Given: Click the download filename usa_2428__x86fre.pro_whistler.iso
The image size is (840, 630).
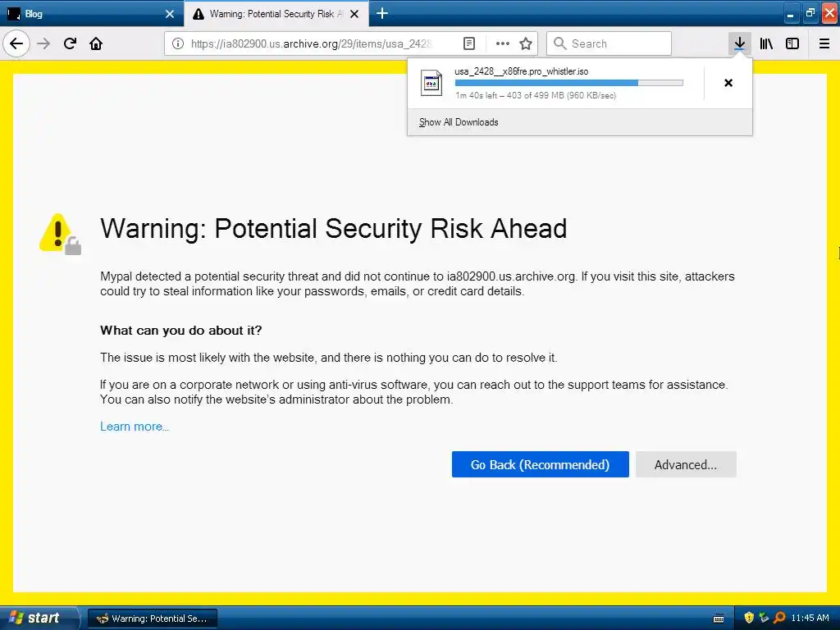Looking at the screenshot, I should pos(521,71).
